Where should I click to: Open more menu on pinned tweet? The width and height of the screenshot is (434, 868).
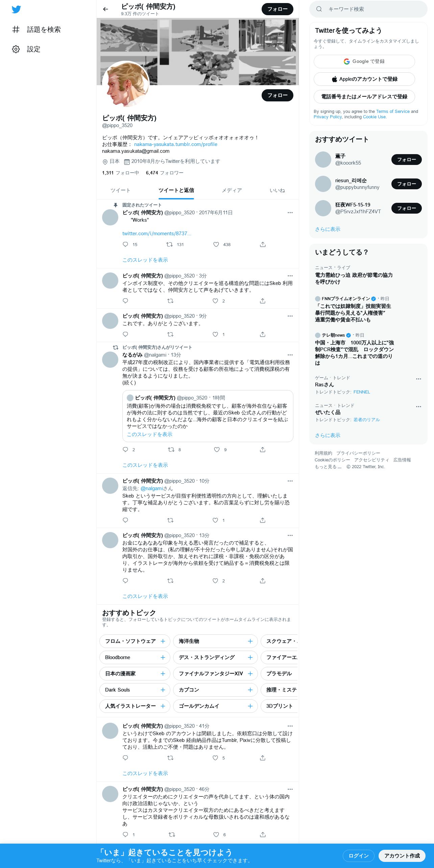click(x=290, y=213)
